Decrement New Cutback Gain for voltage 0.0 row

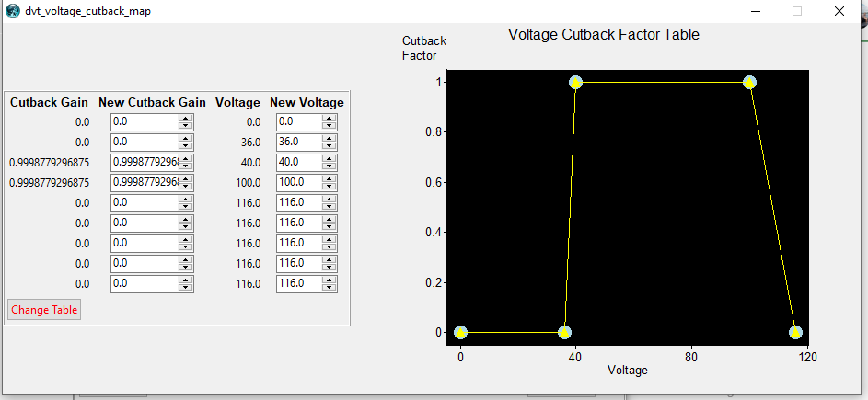pos(186,126)
